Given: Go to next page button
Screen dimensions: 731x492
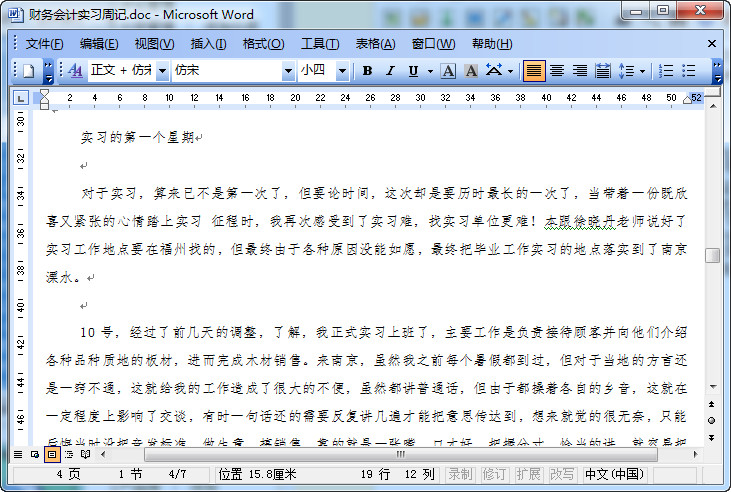Looking at the screenshot, I should [x=711, y=437].
